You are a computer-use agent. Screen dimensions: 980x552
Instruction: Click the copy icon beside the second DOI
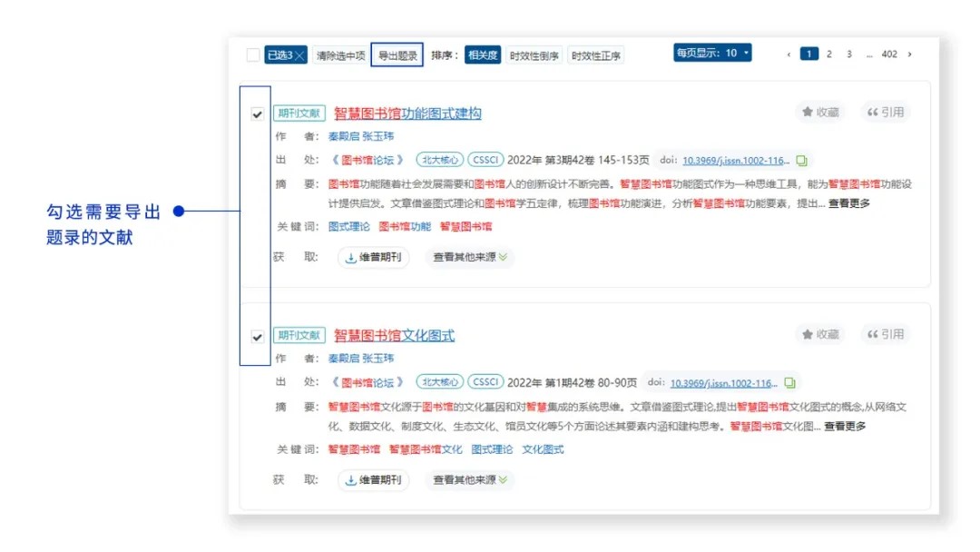(789, 383)
